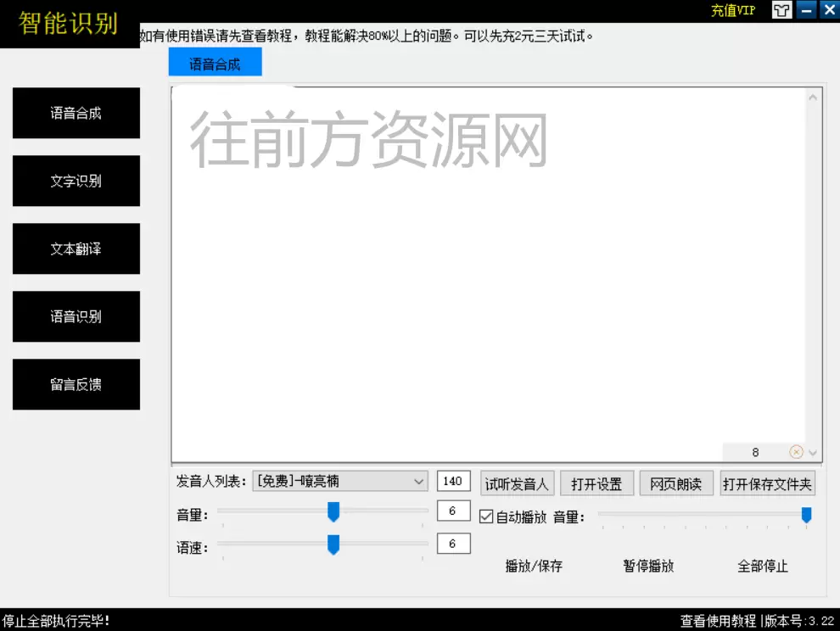Open the 语音识别 module
This screenshot has width=840, height=631.
click(x=76, y=316)
